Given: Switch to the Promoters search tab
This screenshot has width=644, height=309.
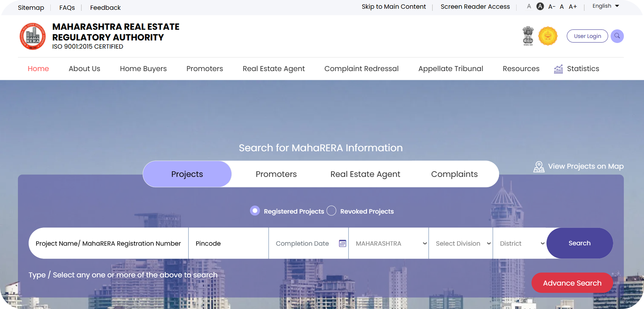Looking at the screenshot, I should click(276, 174).
